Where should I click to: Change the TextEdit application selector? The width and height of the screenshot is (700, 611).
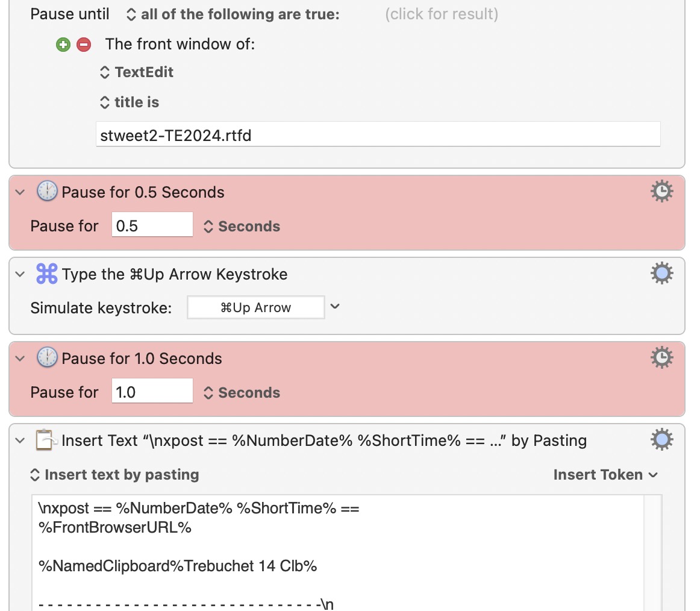coord(137,72)
